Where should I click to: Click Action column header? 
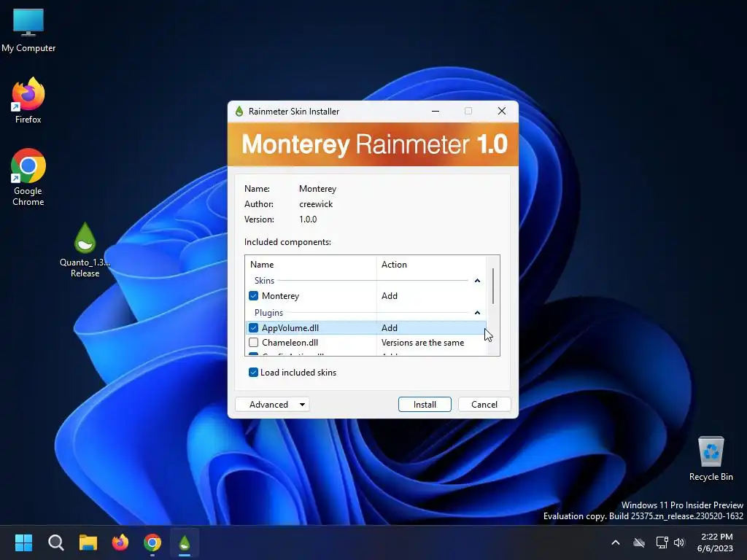tap(432, 264)
